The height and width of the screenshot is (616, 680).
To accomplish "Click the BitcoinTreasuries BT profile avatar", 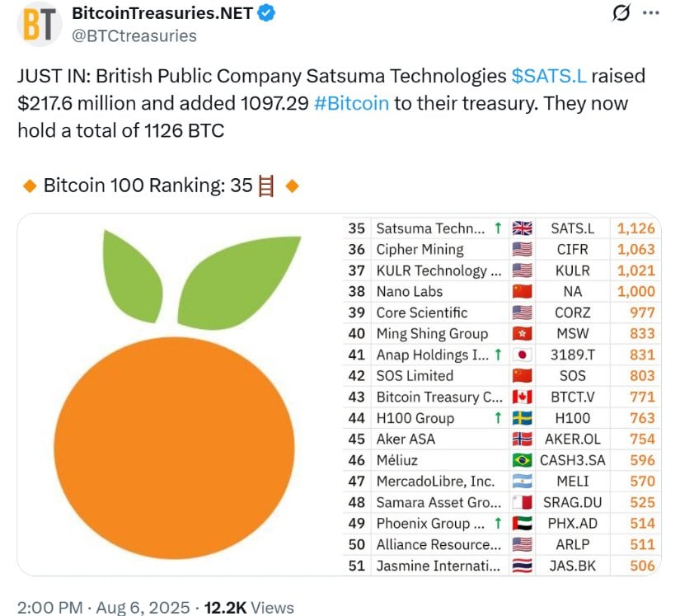I will click(39, 24).
